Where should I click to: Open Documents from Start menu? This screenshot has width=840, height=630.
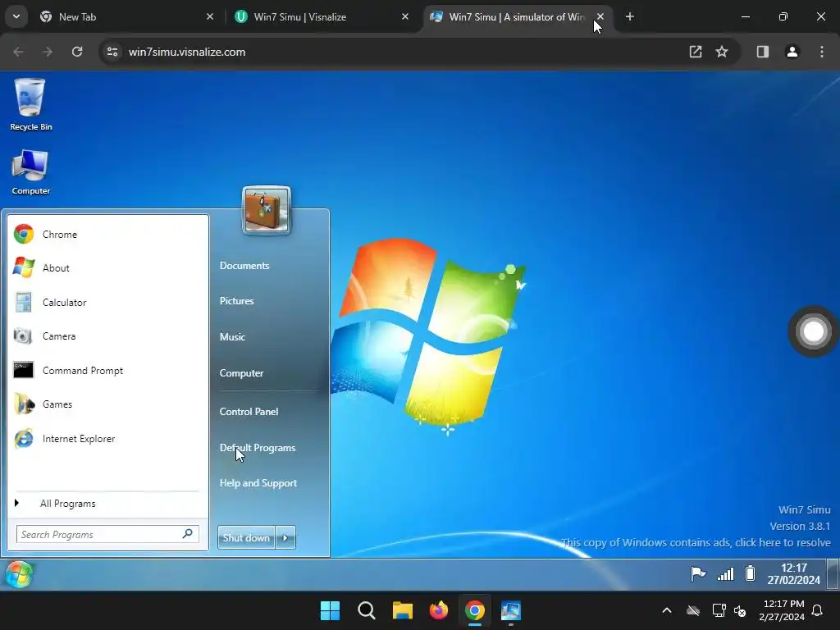coord(244,266)
